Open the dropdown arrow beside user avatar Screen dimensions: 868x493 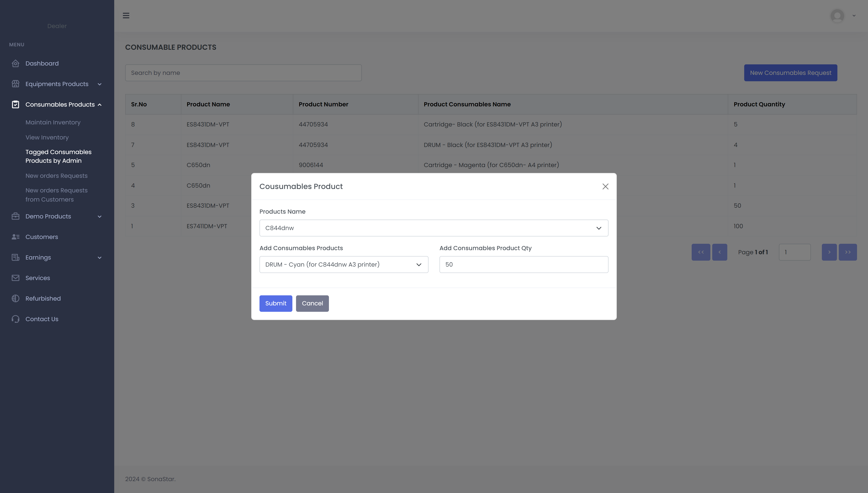point(854,16)
